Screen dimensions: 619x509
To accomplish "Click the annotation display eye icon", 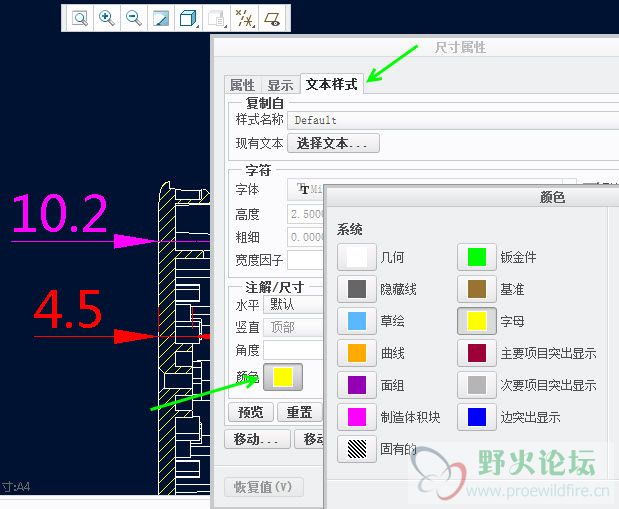I will click(x=272, y=18).
